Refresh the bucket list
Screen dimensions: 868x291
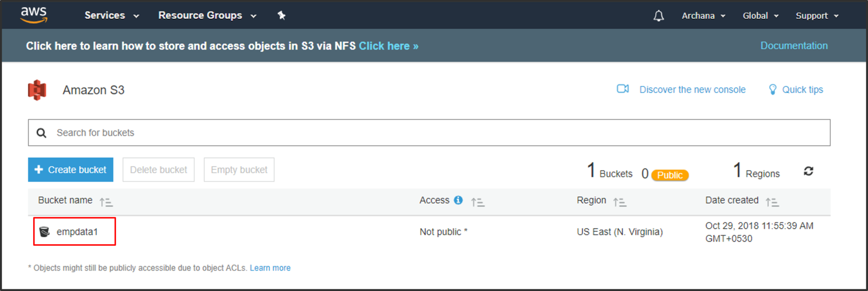808,171
